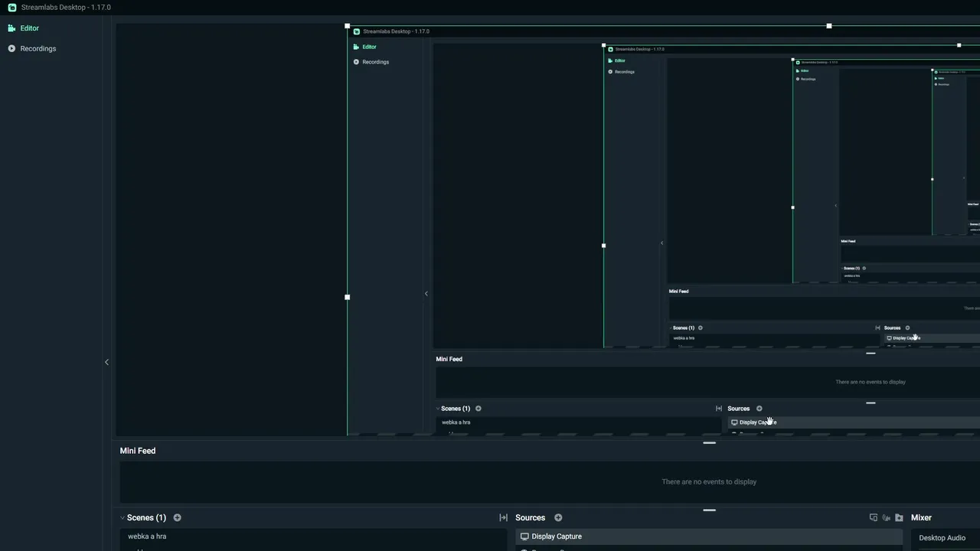The width and height of the screenshot is (980, 551).
Task: Click the monitor icon of Display Capture
Action: coord(524,536)
